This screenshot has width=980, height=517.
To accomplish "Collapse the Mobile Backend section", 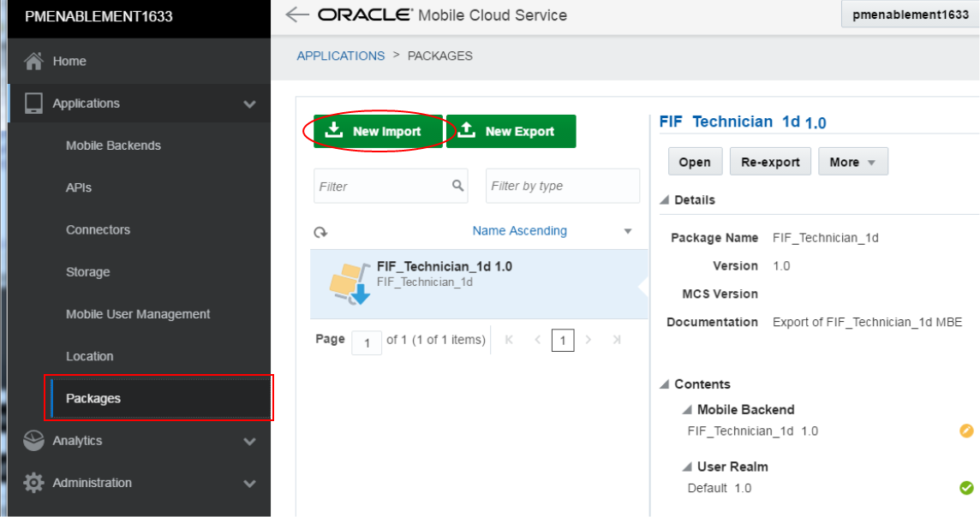I will tap(687, 410).
